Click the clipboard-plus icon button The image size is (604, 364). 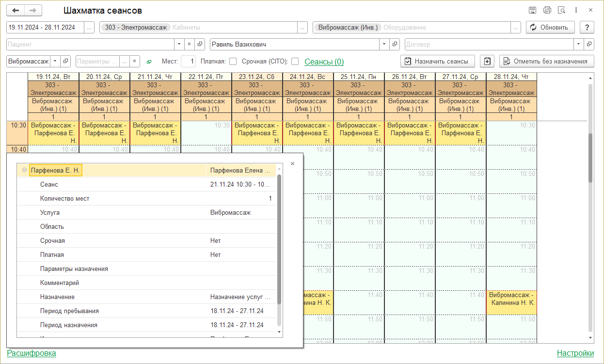coord(487,61)
